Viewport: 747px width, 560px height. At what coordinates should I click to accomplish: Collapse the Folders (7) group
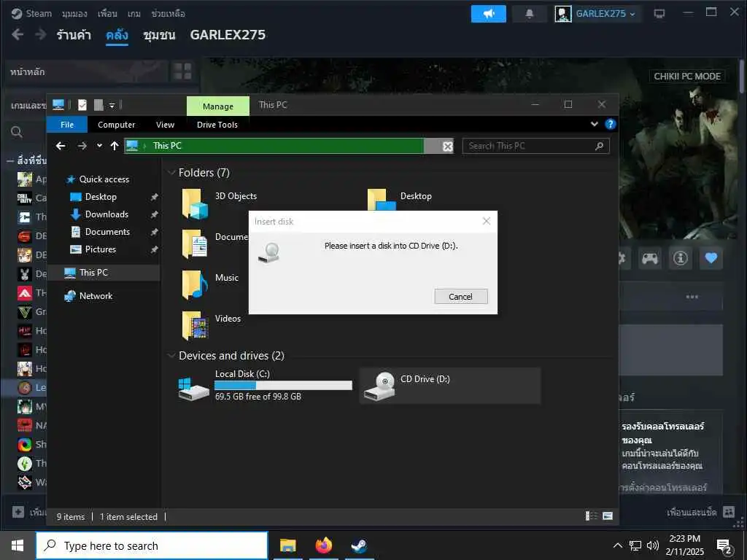(171, 172)
